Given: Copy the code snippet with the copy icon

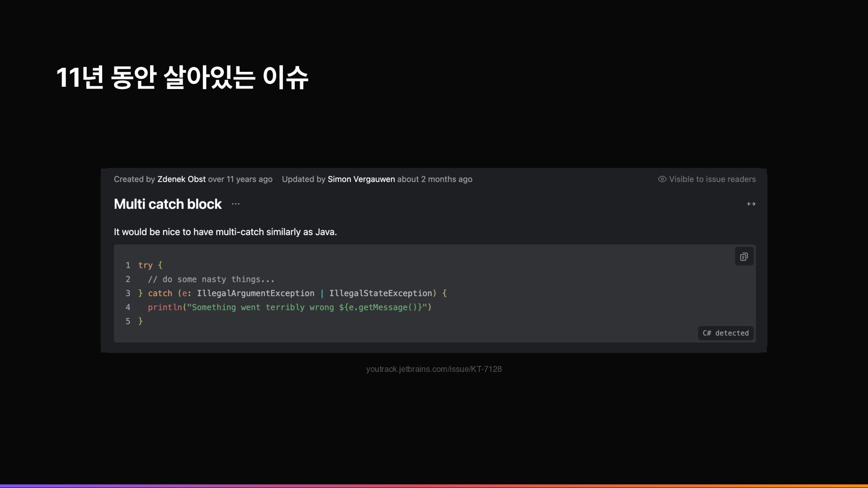Looking at the screenshot, I should coord(744,257).
